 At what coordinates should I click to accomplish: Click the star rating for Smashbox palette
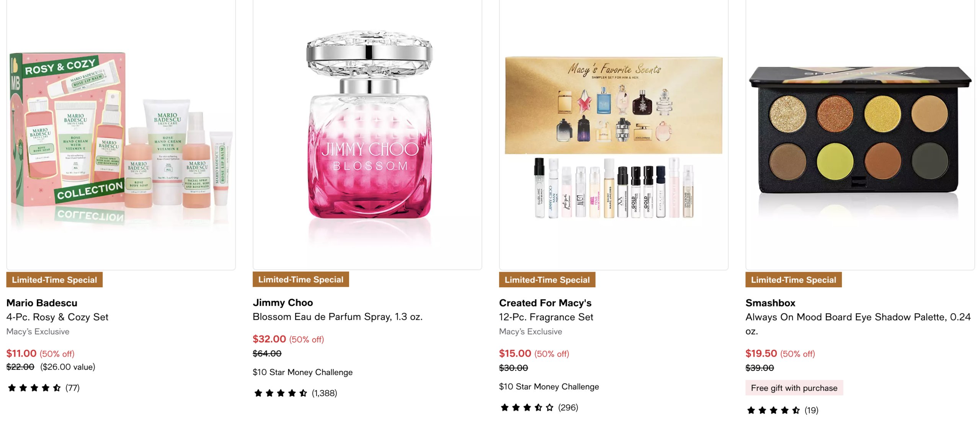coord(773,410)
